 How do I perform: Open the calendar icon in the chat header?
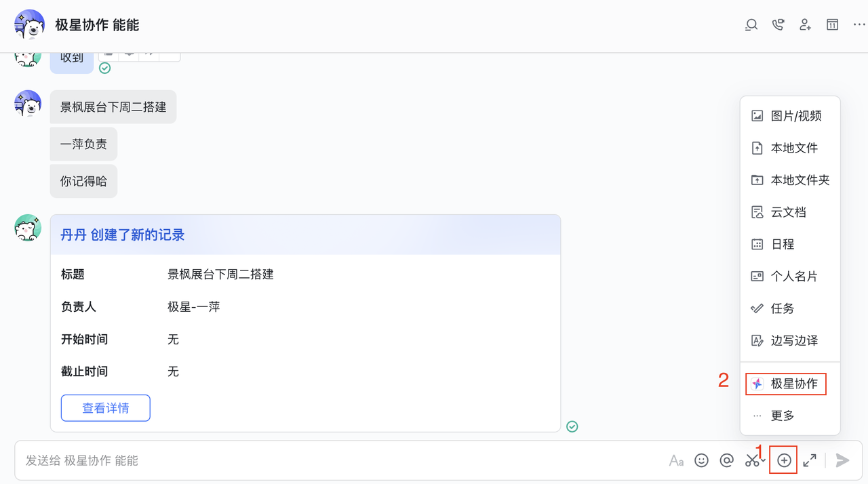coord(832,25)
